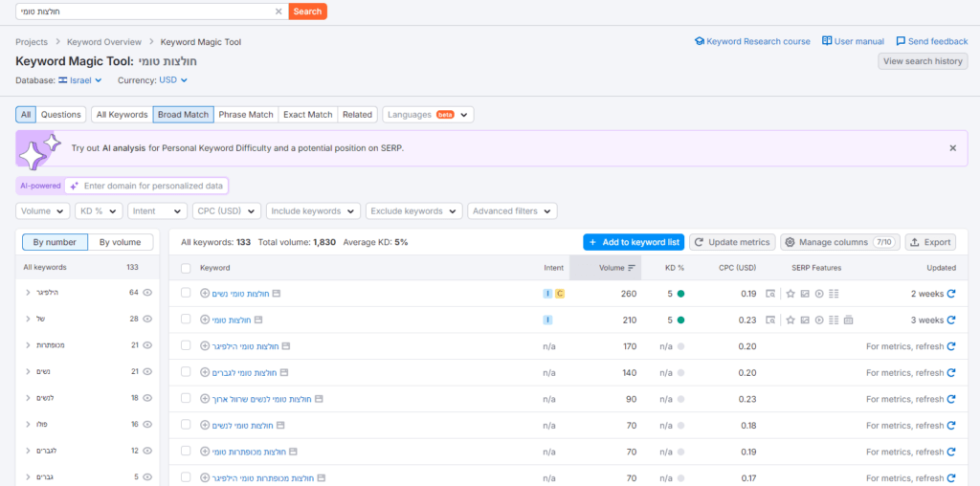Click the Volume column sort icon
Screen dimensions: 980x486
(632, 268)
